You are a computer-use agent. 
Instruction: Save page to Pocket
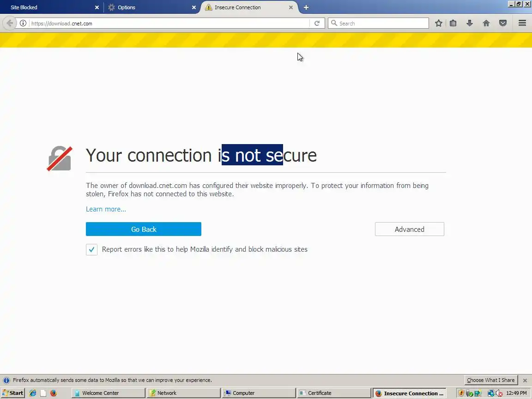[x=503, y=23]
